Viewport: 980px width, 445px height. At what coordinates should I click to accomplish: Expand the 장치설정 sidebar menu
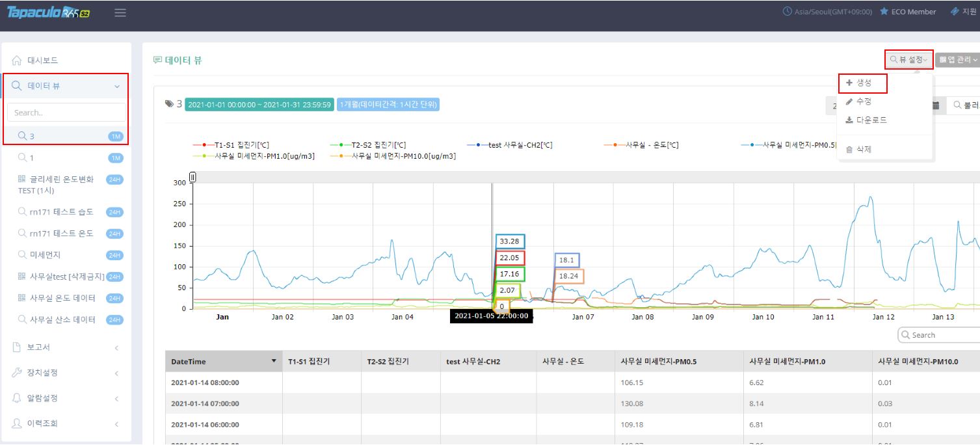click(66, 373)
